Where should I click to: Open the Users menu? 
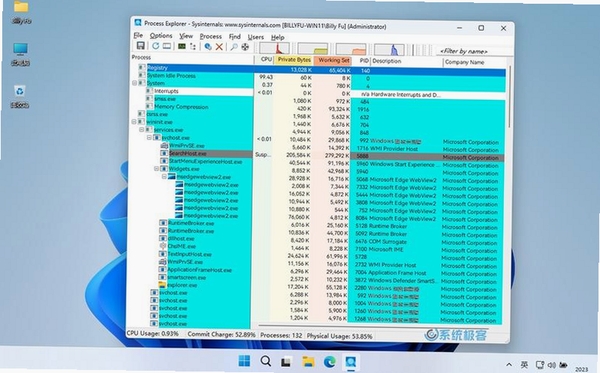coord(256,37)
